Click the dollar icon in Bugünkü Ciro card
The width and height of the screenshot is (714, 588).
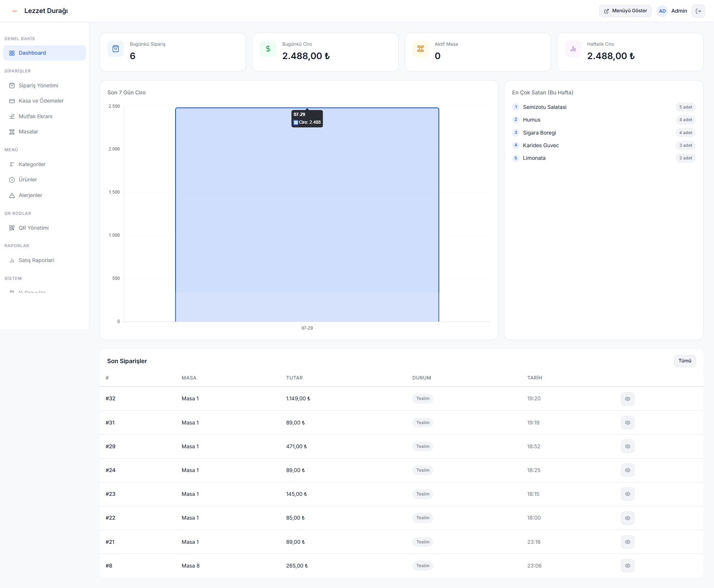point(268,49)
